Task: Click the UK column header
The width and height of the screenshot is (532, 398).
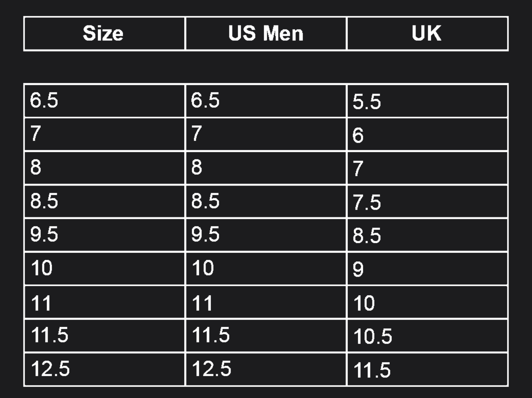Action: (x=427, y=33)
